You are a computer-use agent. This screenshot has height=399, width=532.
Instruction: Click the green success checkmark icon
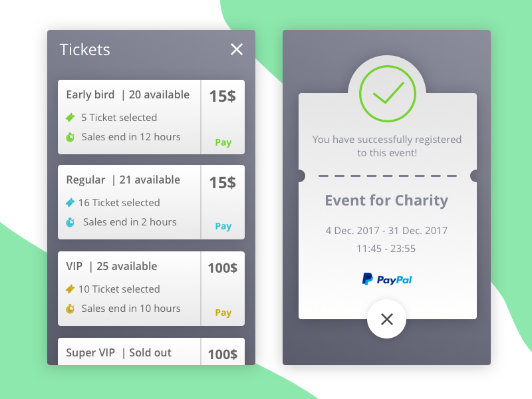[x=386, y=94]
